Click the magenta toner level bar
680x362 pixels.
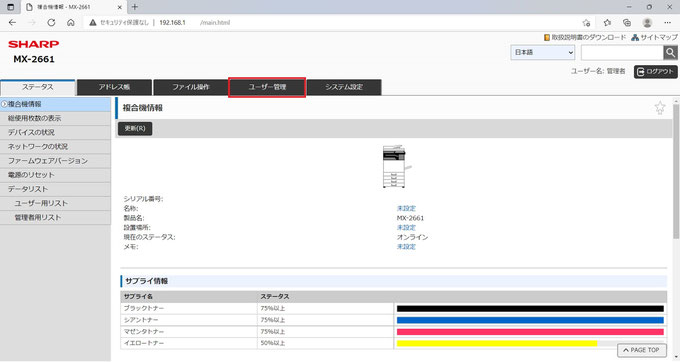pyautogui.click(x=530, y=332)
